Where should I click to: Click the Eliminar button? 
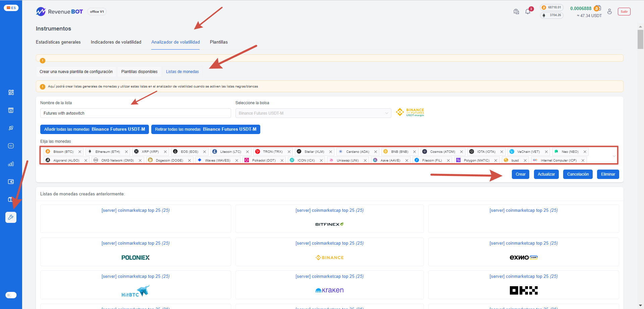click(608, 174)
